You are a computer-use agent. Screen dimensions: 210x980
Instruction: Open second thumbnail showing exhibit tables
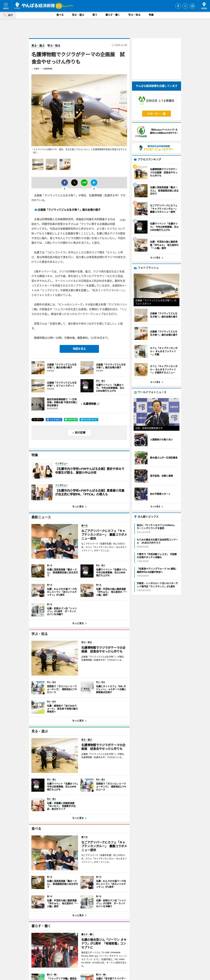tap(52, 164)
